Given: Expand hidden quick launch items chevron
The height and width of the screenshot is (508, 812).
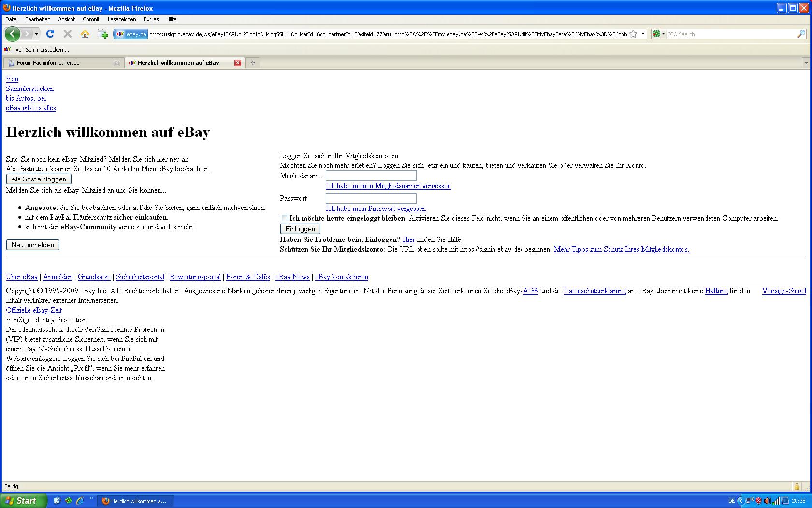Looking at the screenshot, I should (91, 498).
